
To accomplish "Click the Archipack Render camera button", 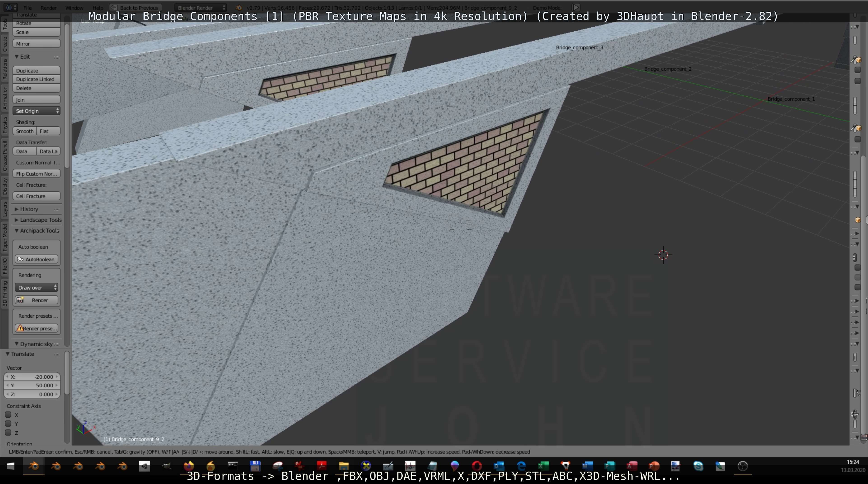I will click(x=36, y=300).
